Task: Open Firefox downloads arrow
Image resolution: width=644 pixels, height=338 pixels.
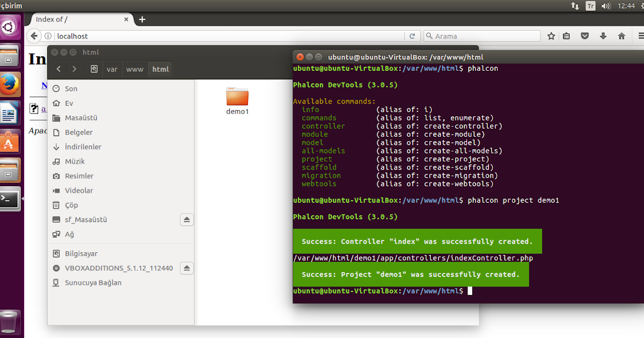Action: pos(603,36)
